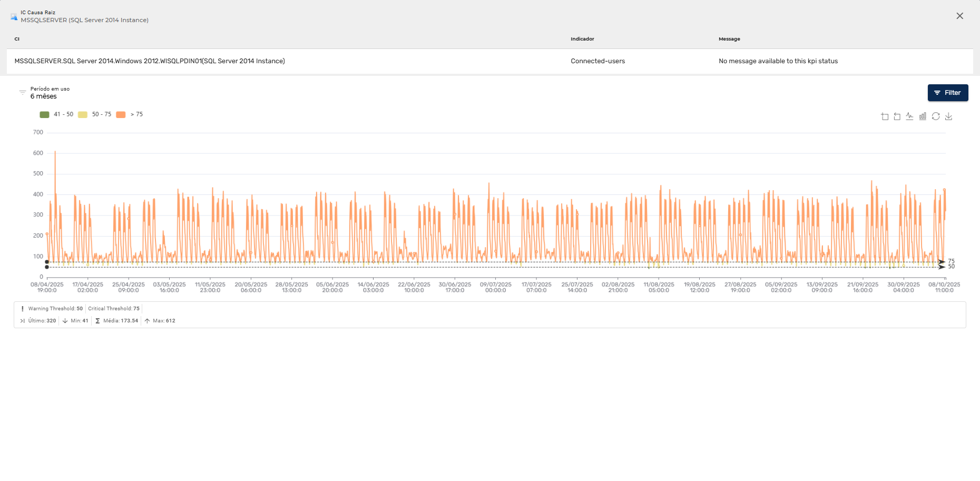This screenshot has width=980, height=481.
Task: Close the MSSQLSERVER details panel
Action: [959, 16]
